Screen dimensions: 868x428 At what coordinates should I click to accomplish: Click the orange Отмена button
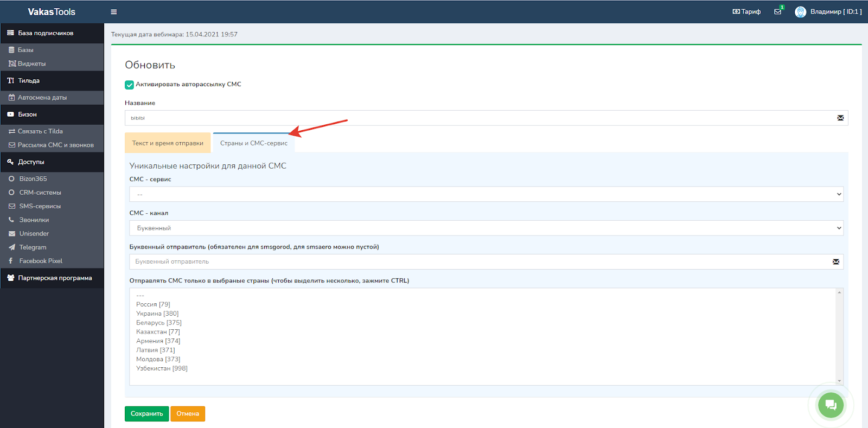coord(188,414)
